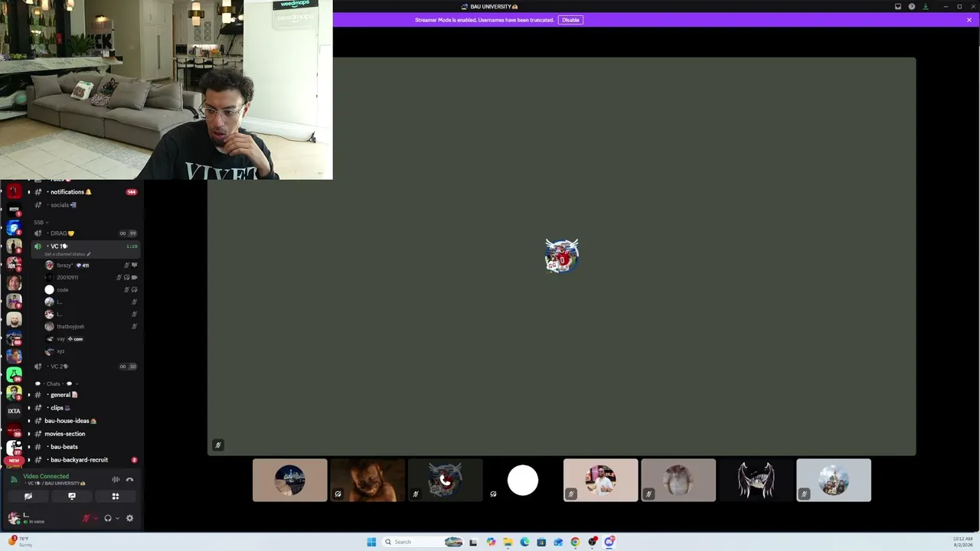Screen dimensions: 980x551
Task: Jump to NEW unread servers indicator
Action: click(x=14, y=461)
